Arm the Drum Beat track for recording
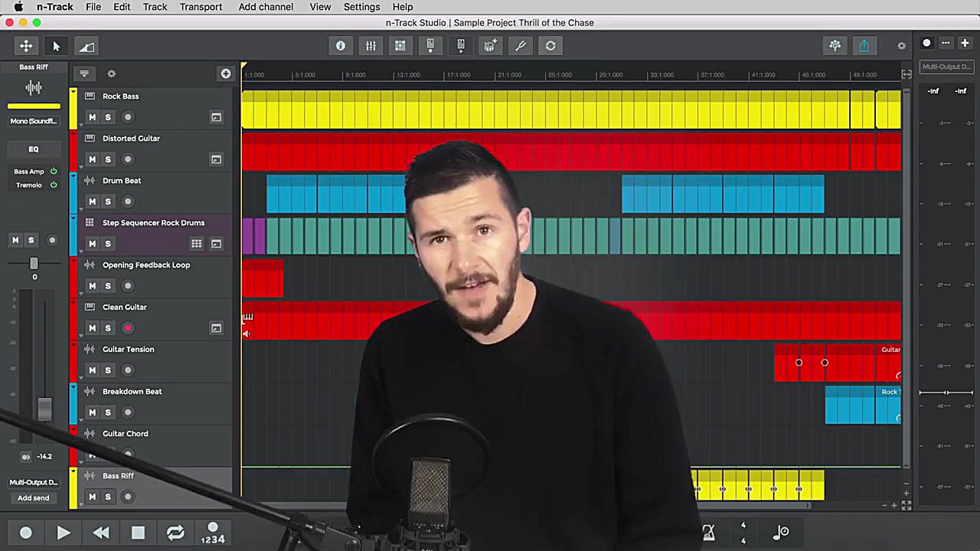 (x=128, y=201)
